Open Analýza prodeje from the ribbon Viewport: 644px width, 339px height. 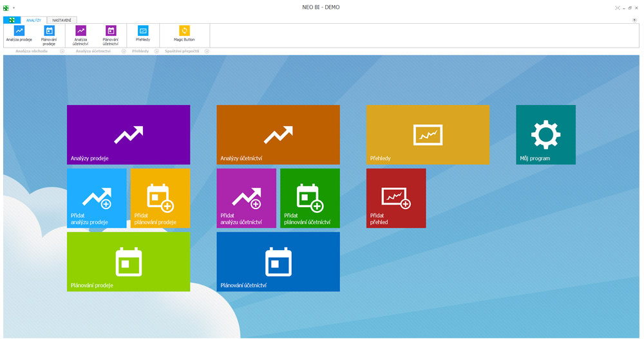click(19, 33)
